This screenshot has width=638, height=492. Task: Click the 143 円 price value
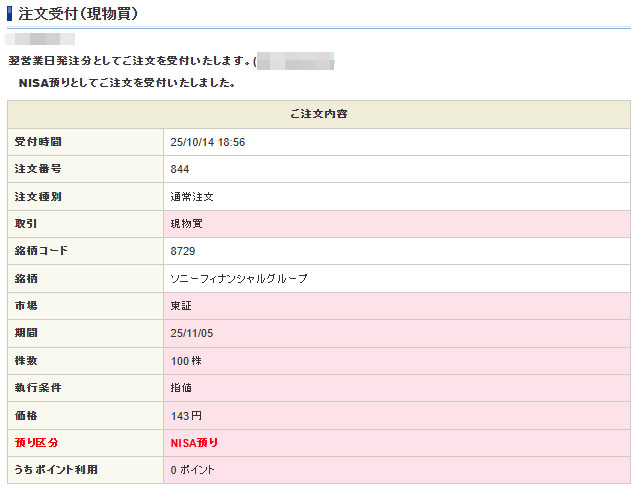(187, 415)
